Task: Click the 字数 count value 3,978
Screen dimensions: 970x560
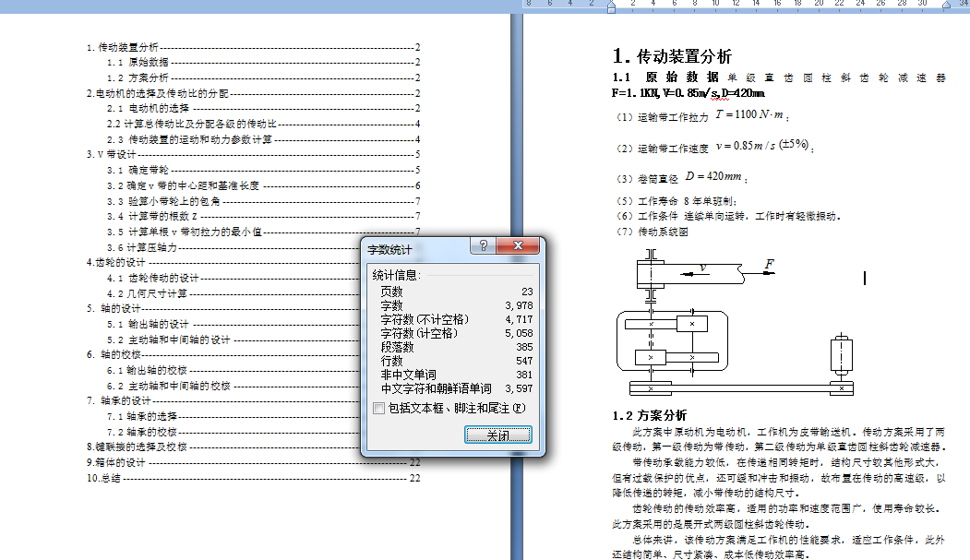Action: point(519,305)
